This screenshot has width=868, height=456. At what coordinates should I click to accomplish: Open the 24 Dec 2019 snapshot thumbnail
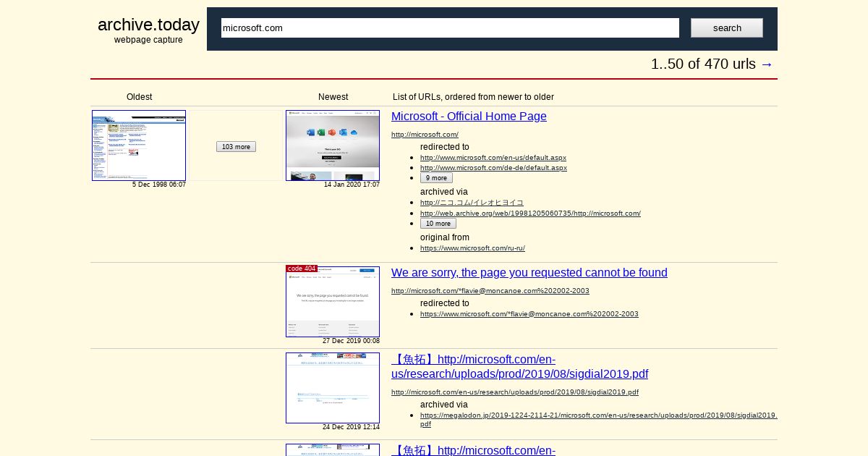pyautogui.click(x=333, y=388)
